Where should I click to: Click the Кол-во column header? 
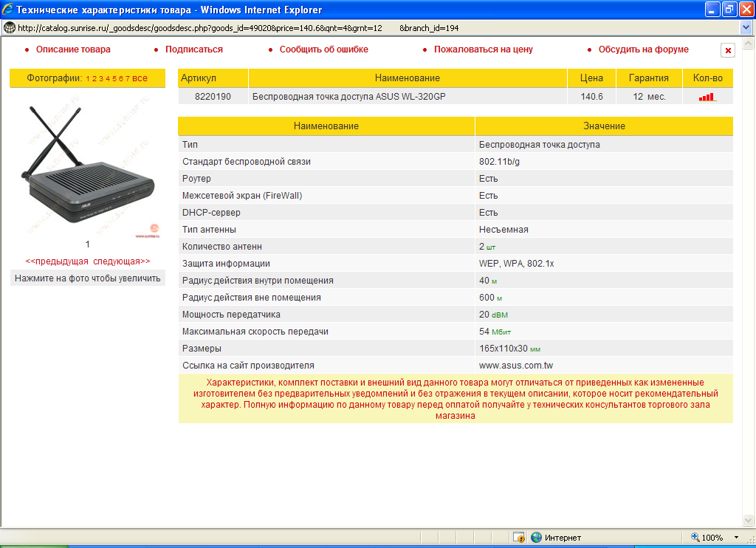click(708, 78)
